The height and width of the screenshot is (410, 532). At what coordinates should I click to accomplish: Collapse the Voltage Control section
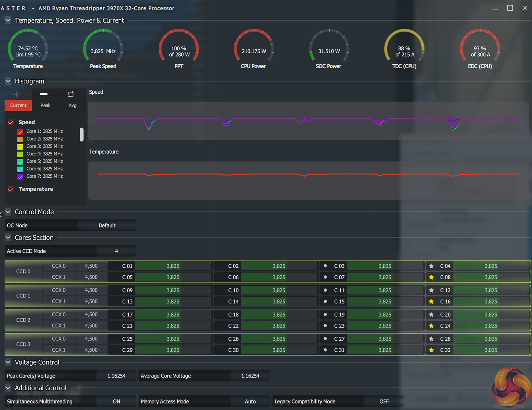(x=8, y=362)
